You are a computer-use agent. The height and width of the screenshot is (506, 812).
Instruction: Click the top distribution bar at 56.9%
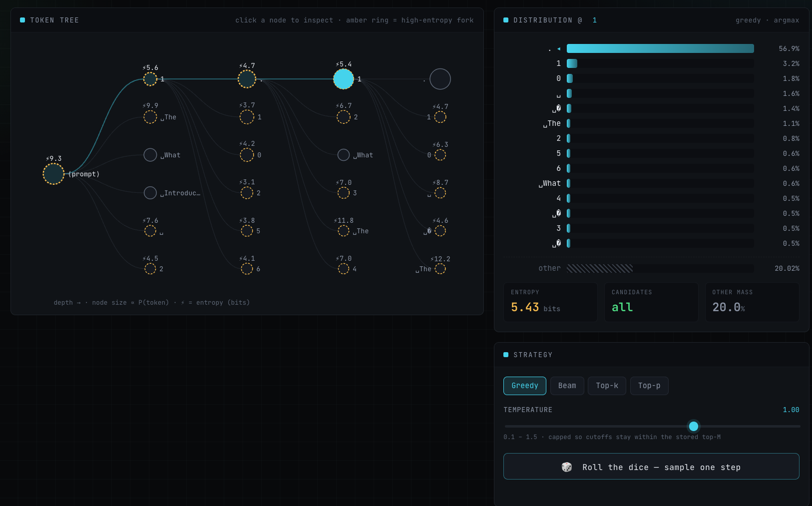click(660, 48)
